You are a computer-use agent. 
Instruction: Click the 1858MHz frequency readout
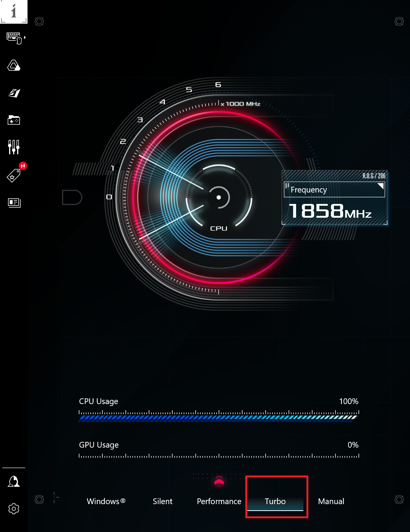pos(330,211)
